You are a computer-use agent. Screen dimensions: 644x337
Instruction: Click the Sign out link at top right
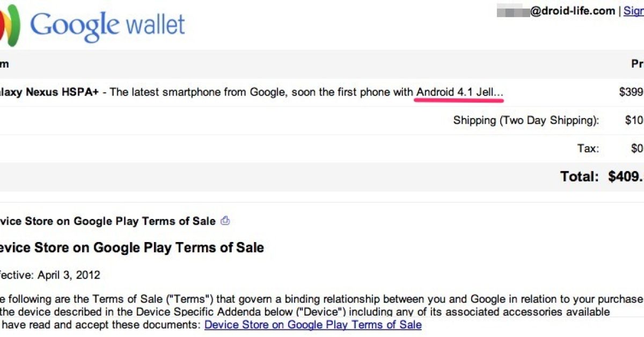[x=633, y=11]
